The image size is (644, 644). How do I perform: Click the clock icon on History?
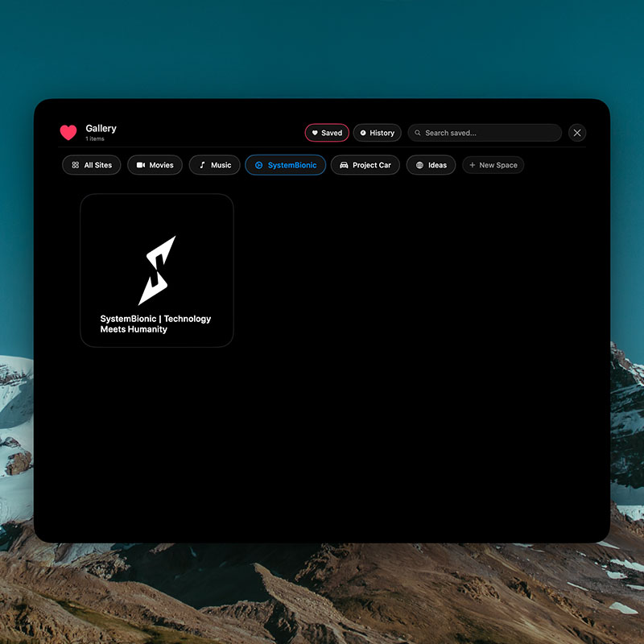pyautogui.click(x=363, y=133)
